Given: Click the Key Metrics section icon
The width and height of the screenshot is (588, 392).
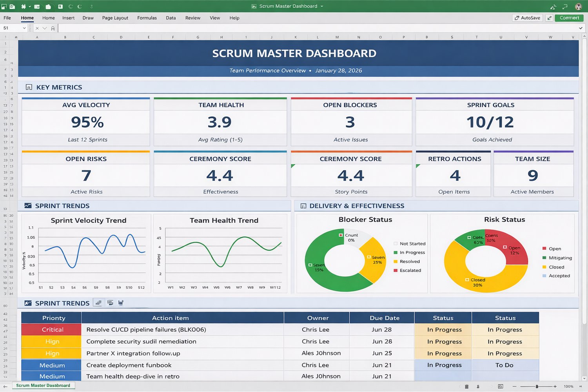Looking at the screenshot, I should click(29, 87).
